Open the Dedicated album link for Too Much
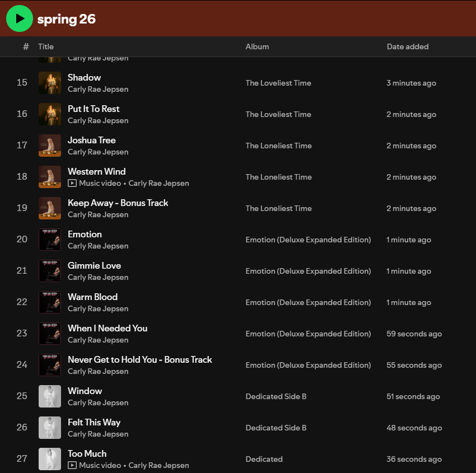This screenshot has width=476, height=473. click(264, 459)
